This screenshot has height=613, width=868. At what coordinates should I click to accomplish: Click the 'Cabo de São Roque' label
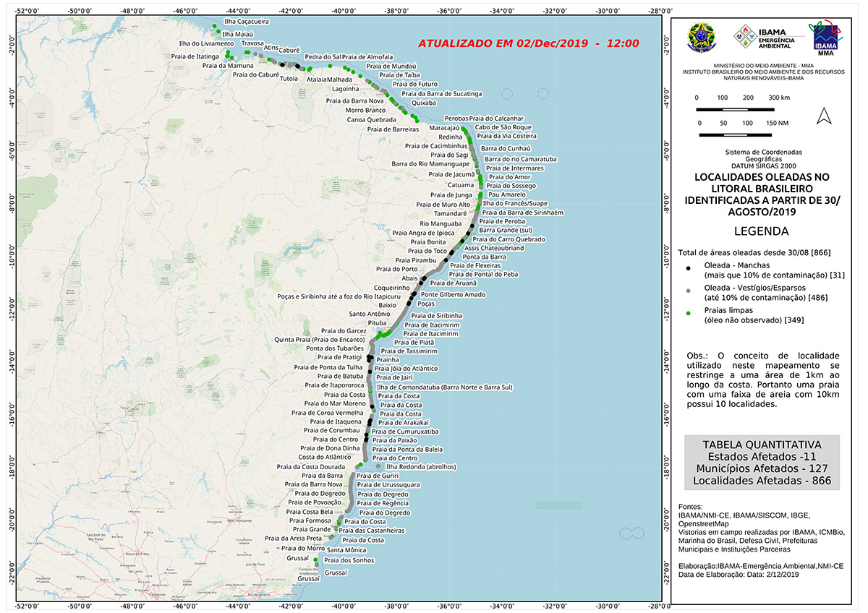pyautogui.click(x=503, y=127)
